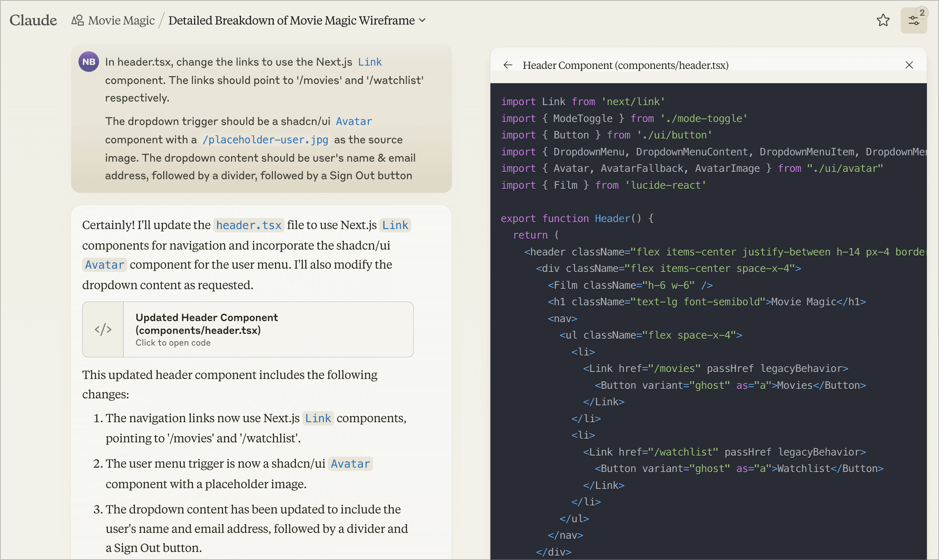Click the 'export function Header()' code line
This screenshot has width=939, height=560.
[x=577, y=218]
